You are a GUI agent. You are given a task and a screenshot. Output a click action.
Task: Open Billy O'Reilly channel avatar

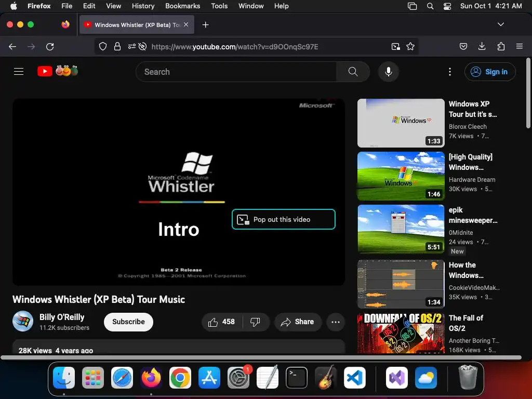tap(23, 321)
